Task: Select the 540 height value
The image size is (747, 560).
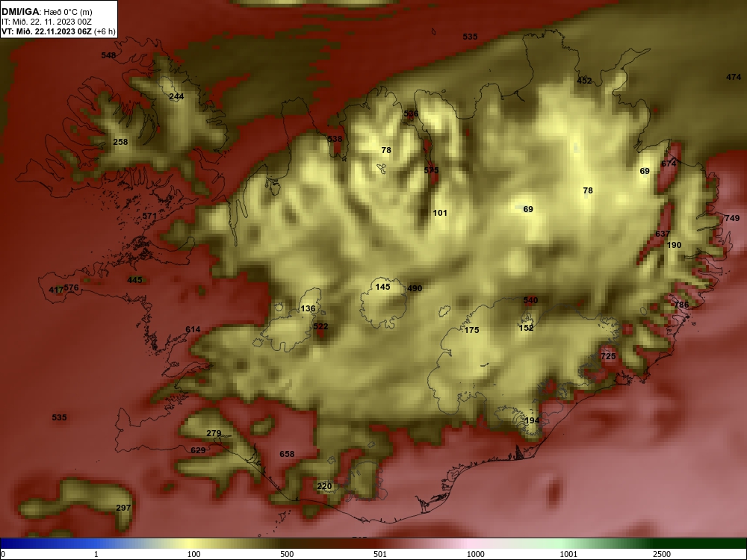Action: (x=530, y=300)
